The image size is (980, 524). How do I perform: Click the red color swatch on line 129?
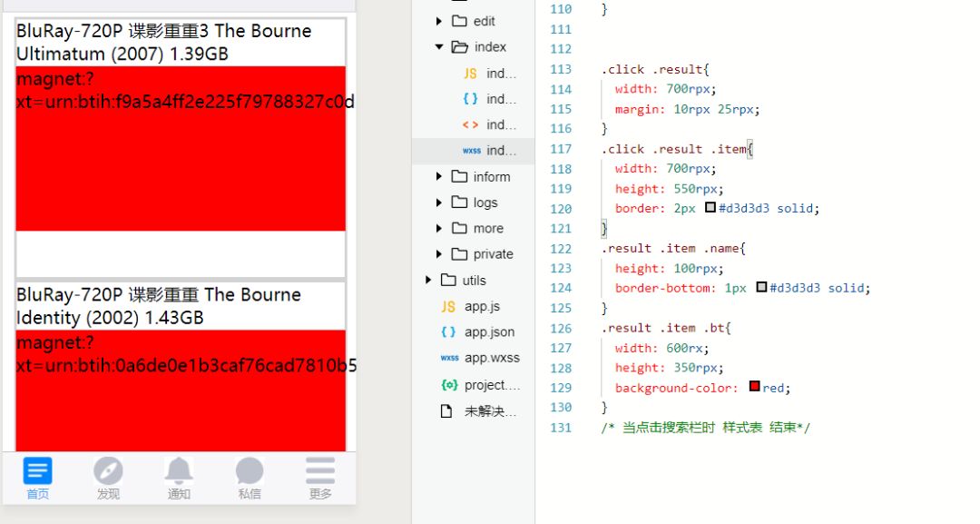pos(754,387)
